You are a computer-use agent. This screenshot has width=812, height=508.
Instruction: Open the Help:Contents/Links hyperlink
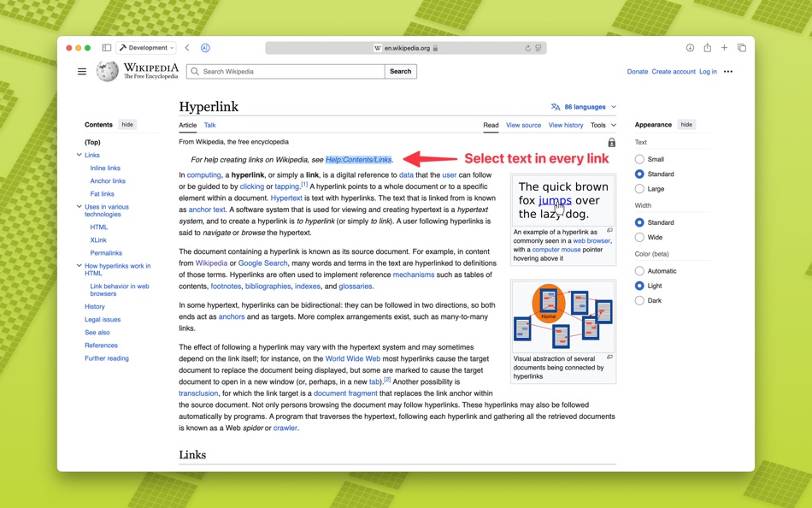(x=358, y=158)
